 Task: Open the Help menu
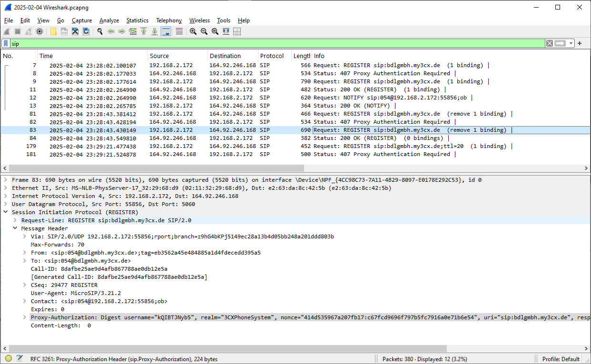(244, 20)
